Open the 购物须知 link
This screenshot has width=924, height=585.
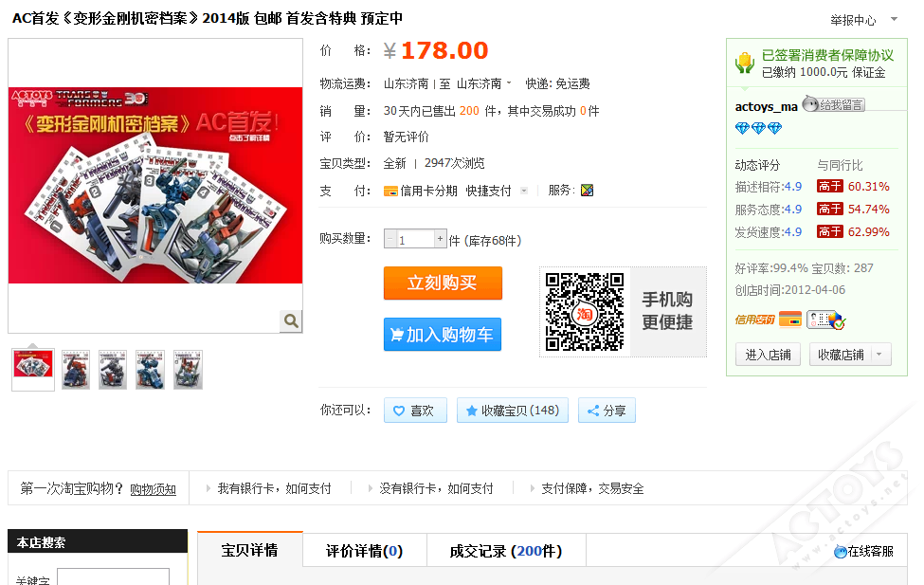pos(154,489)
